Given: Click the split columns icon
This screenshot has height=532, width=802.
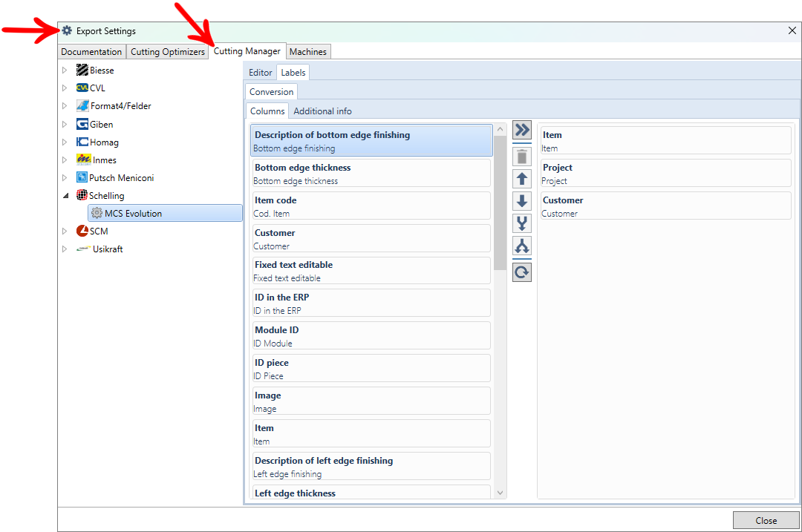Looking at the screenshot, I should (x=522, y=246).
